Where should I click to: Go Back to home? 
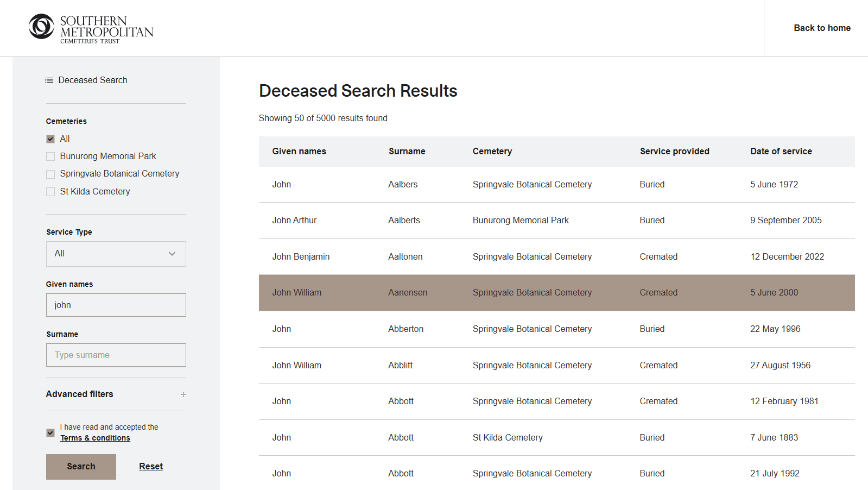pos(822,28)
